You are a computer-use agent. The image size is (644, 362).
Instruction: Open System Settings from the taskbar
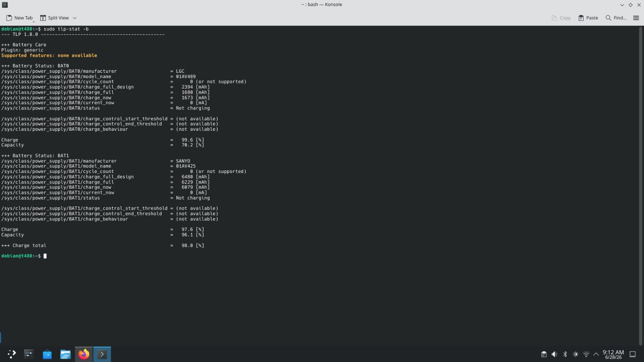tap(29, 354)
